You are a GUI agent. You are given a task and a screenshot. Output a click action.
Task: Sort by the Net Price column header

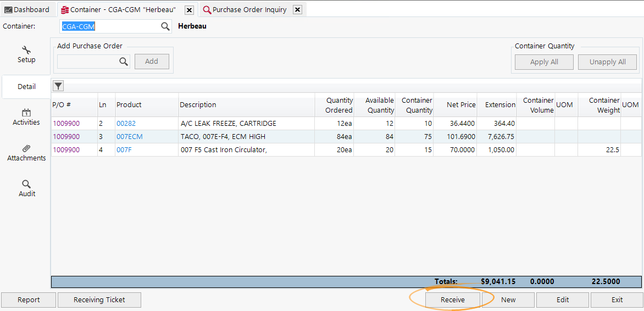(461, 105)
